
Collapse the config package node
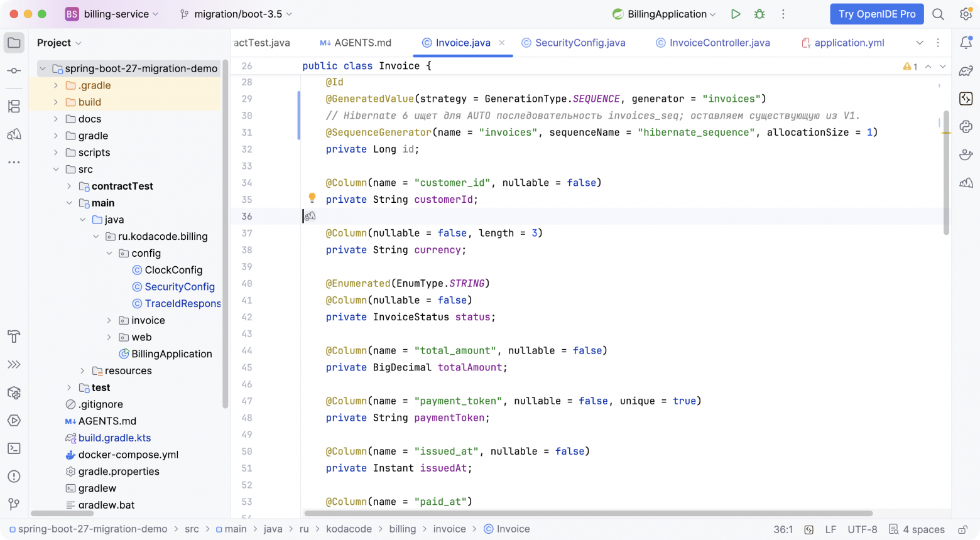tap(109, 253)
